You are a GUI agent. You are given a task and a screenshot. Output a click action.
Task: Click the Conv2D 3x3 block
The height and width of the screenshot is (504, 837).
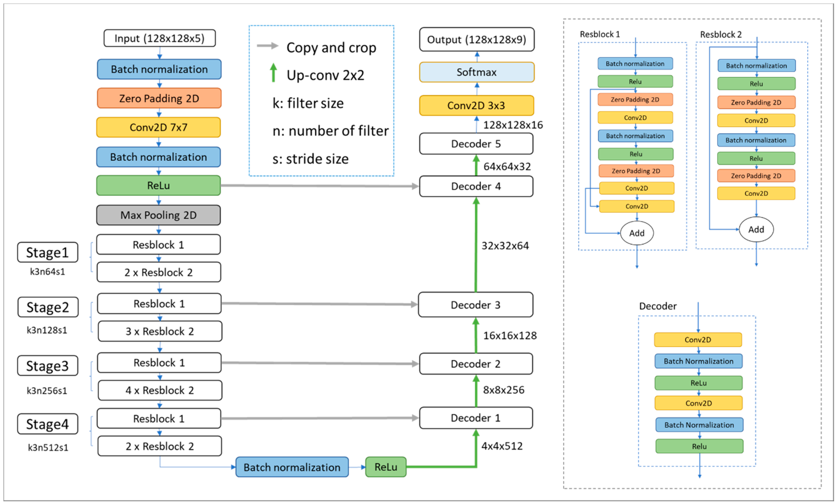[476, 105]
